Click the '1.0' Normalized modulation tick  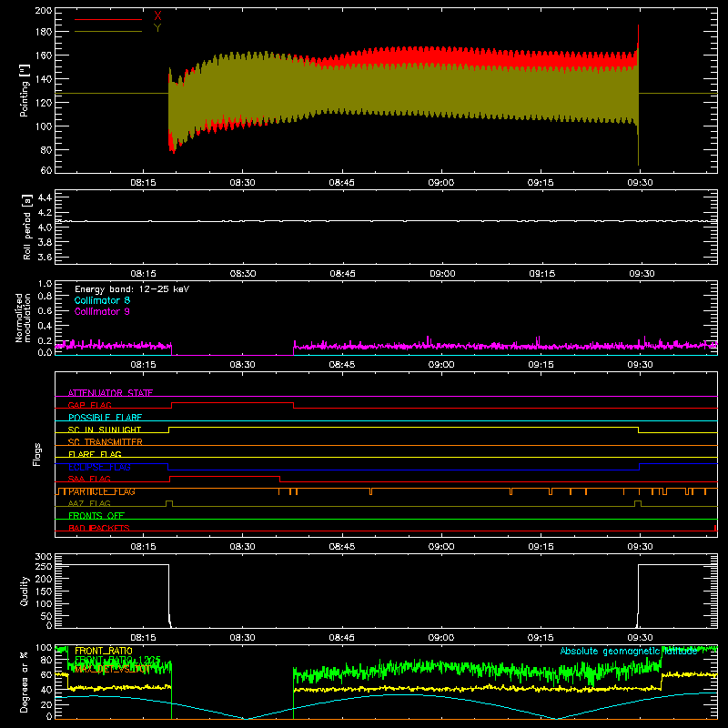click(45, 284)
